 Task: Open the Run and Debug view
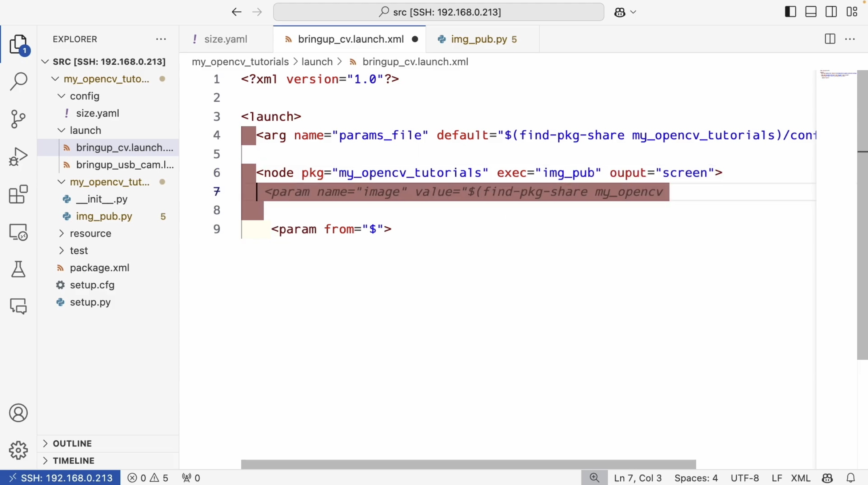(18, 157)
